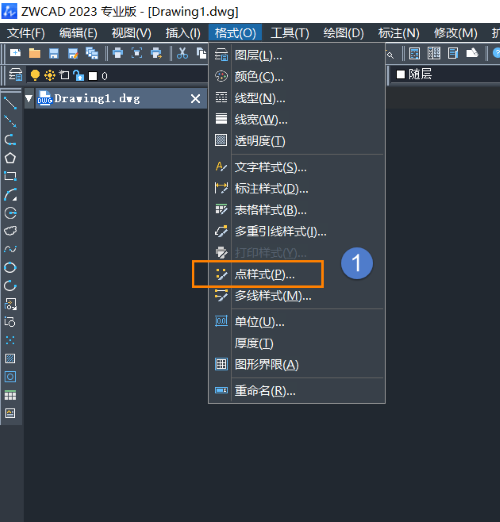Click the Save All icon

click(x=92, y=53)
